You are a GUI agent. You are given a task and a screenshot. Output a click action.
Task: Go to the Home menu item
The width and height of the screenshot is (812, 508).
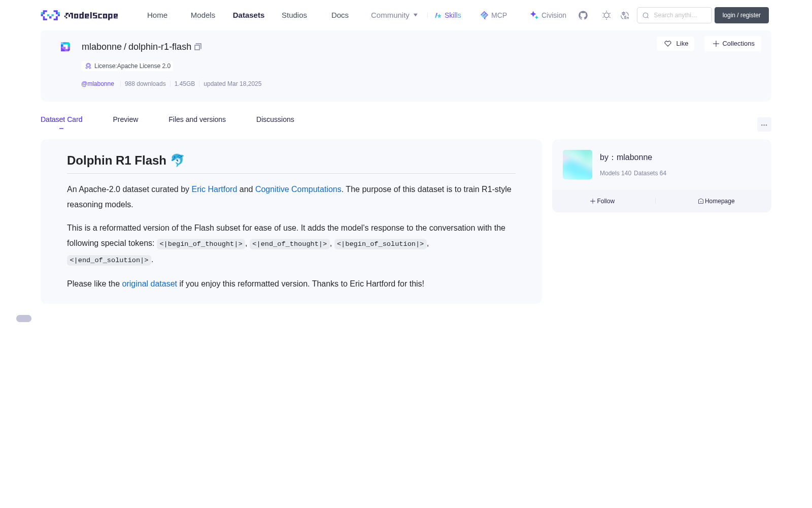[x=157, y=15]
